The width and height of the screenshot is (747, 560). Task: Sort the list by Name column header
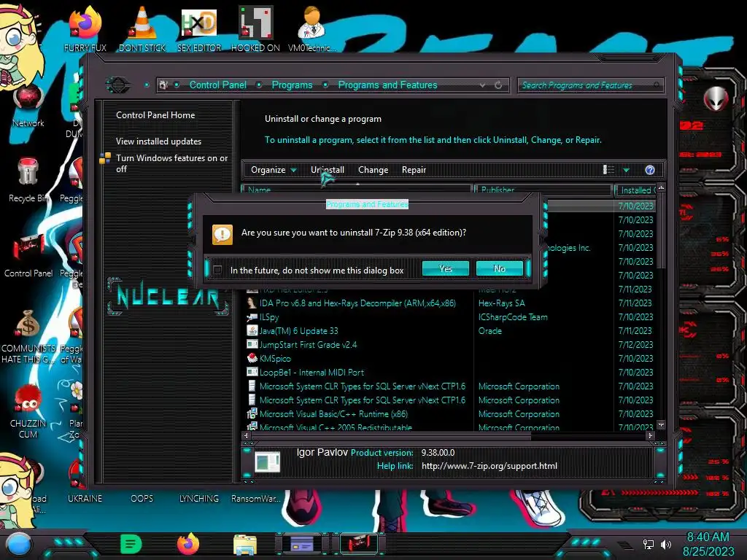tap(356, 190)
